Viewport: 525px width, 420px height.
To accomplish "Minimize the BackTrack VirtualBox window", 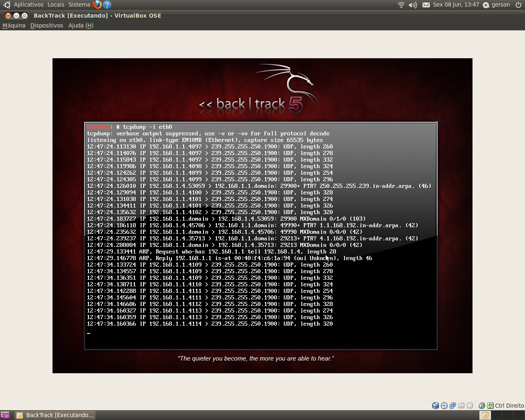I will (x=16, y=16).
